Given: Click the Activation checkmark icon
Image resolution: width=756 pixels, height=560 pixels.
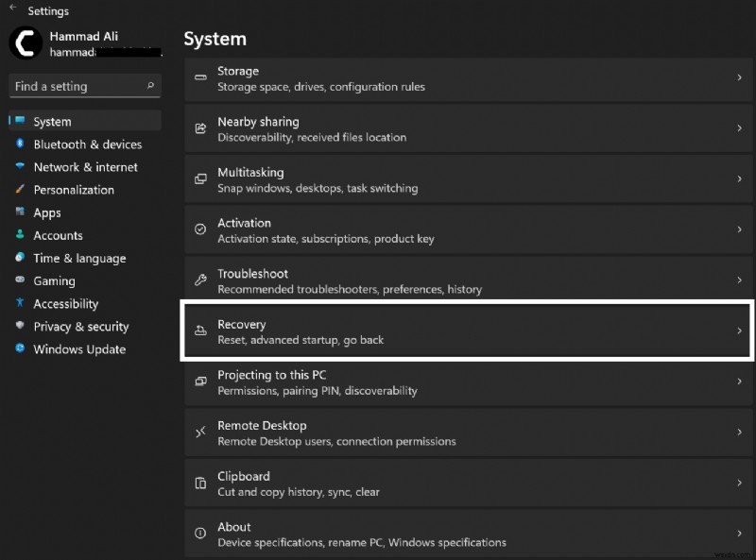Looking at the screenshot, I should coord(200,229).
